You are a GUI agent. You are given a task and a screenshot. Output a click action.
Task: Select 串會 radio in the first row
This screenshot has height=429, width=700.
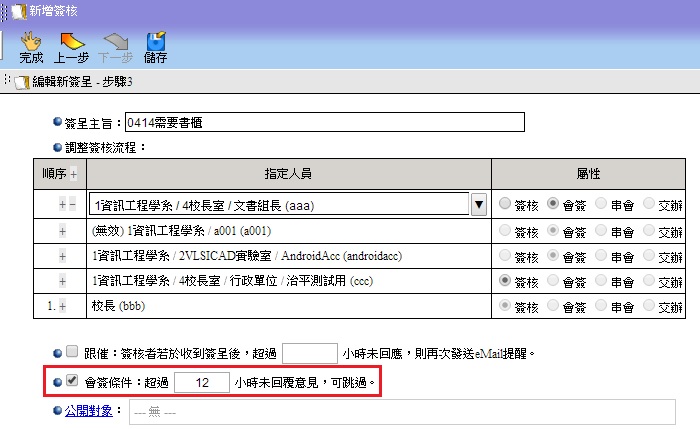(x=601, y=204)
